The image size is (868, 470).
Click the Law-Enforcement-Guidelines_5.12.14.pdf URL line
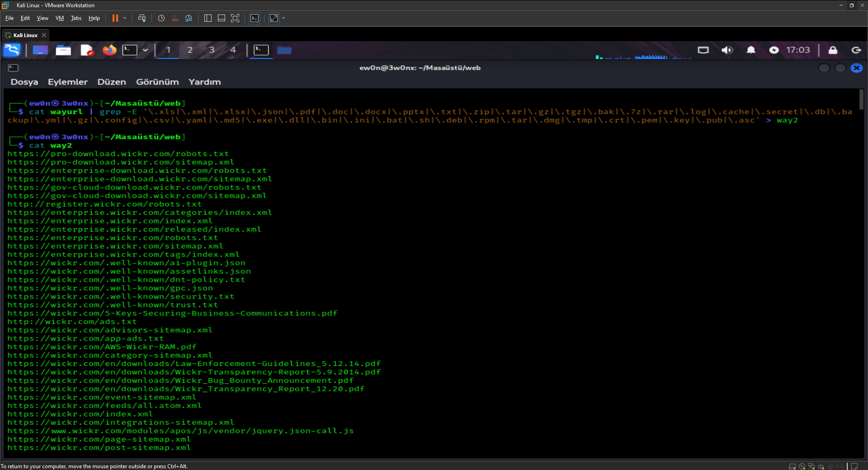pos(194,364)
